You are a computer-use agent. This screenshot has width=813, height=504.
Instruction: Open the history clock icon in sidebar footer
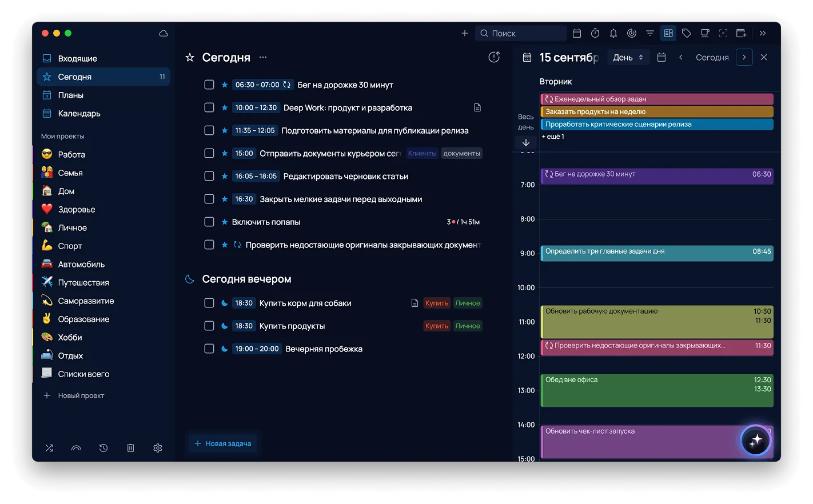click(103, 448)
